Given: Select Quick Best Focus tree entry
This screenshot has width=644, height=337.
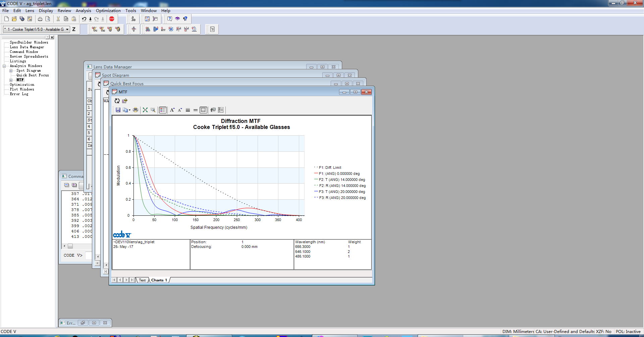Looking at the screenshot, I should [33, 75].
